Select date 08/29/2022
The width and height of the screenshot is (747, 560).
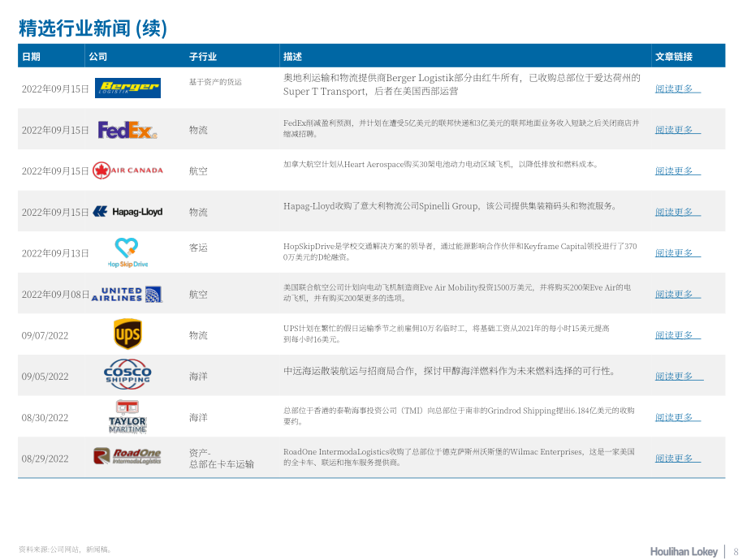point(45,459)
